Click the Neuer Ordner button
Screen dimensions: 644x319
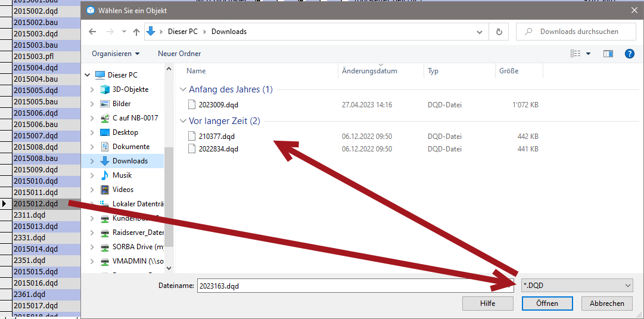[179, 54]
